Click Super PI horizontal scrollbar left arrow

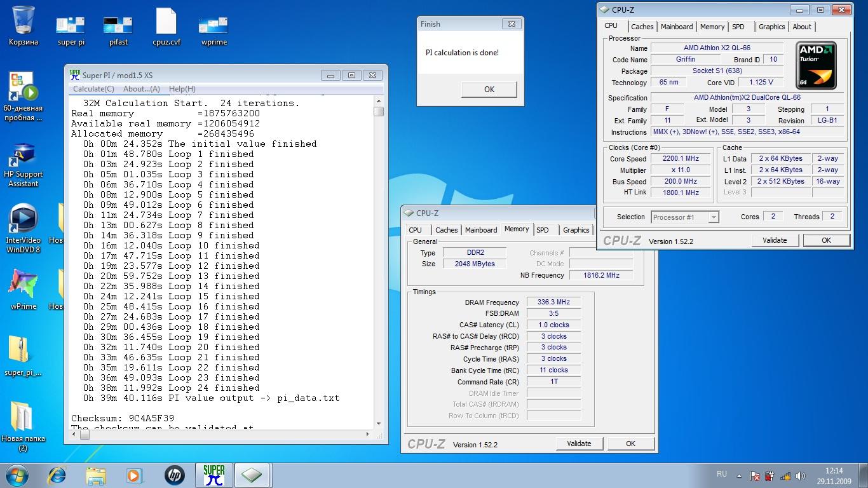(74, 434)
